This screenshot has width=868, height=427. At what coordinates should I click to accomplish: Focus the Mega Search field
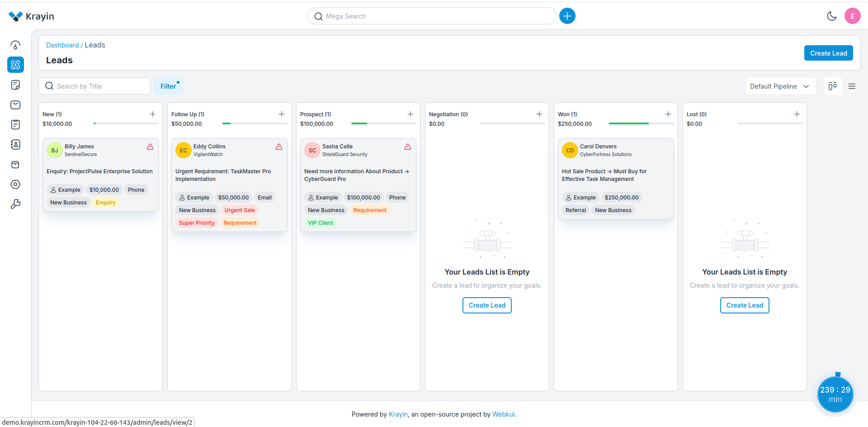(432, 16)
